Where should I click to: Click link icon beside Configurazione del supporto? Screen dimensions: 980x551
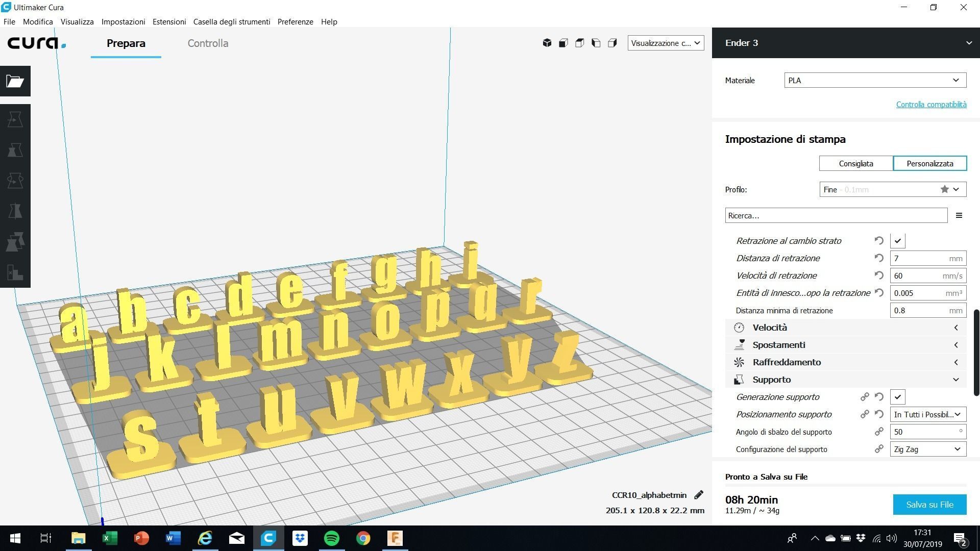[x=879, y=449]
